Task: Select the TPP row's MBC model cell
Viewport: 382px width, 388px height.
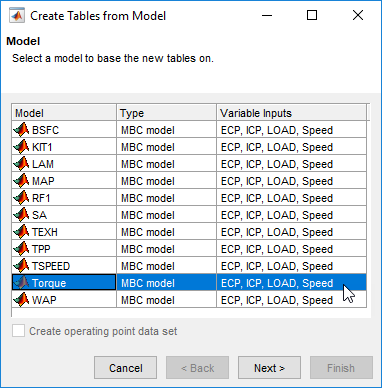Action: pyautogui.click(x=166, y=249)
